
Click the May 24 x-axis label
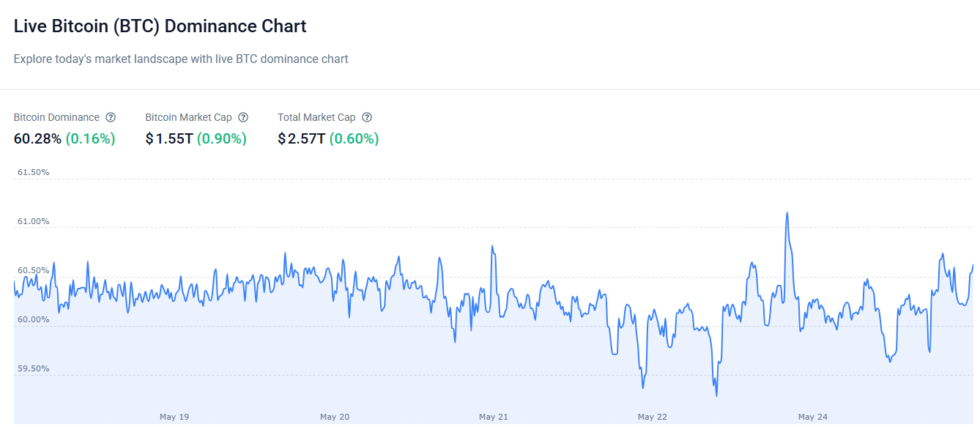(x=813, y=417)
